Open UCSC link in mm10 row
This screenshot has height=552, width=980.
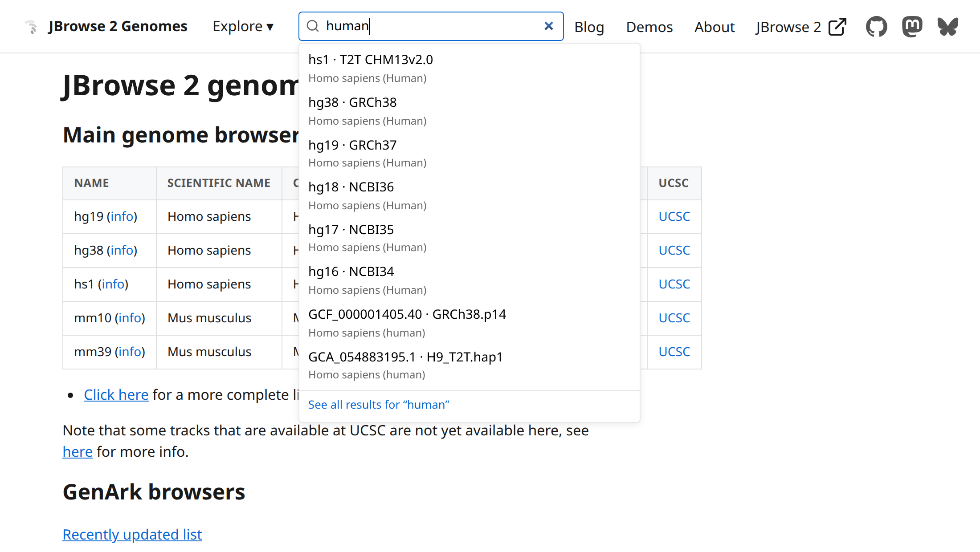(674, 318)
